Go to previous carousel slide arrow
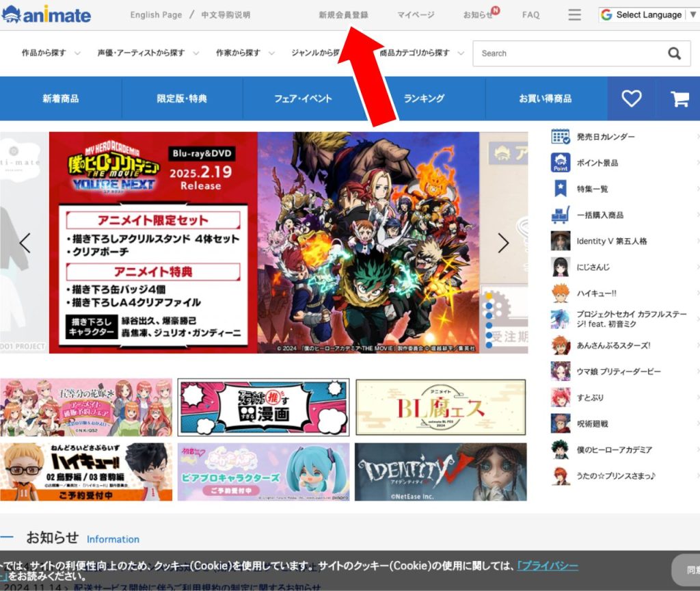 click(x=25, y=243)
